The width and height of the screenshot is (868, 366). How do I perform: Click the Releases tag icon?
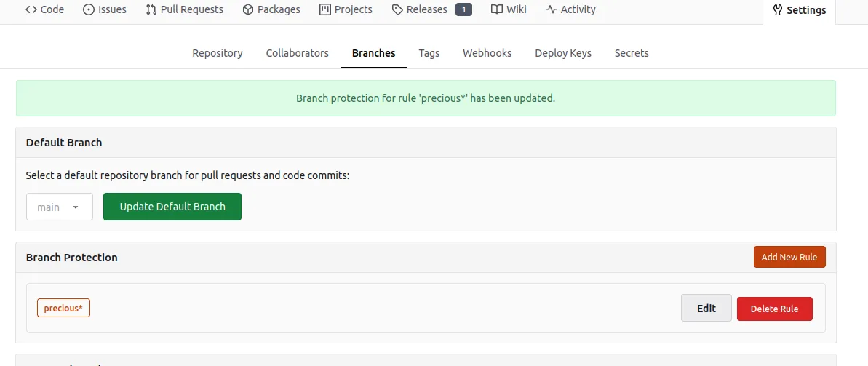397,9
